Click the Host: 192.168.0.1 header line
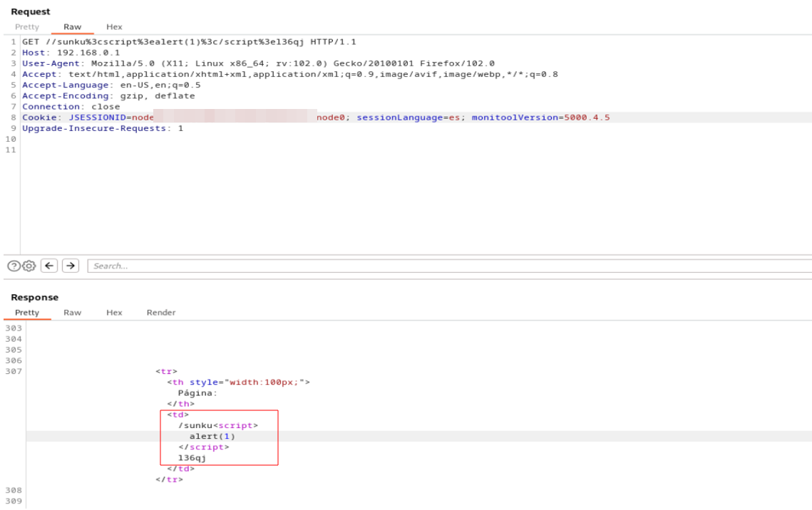This screenshot has height=510, width=812. (x=71, y=53)
